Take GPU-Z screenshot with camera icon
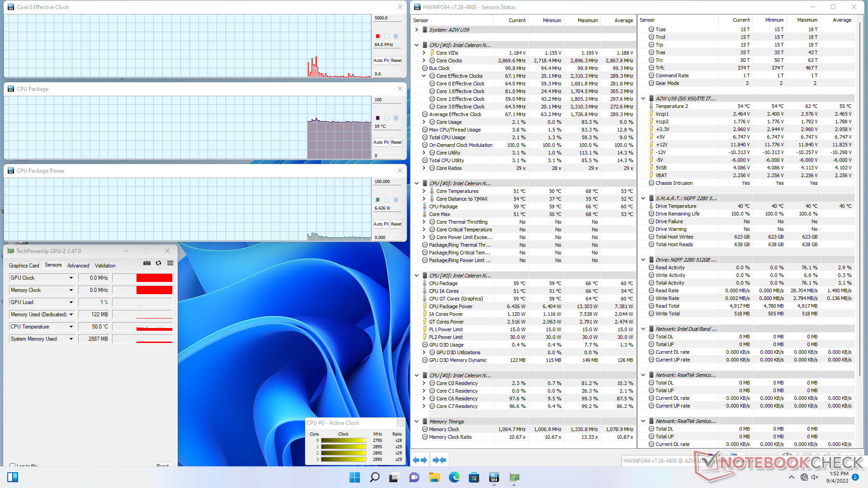 click(x=147, y=263)
